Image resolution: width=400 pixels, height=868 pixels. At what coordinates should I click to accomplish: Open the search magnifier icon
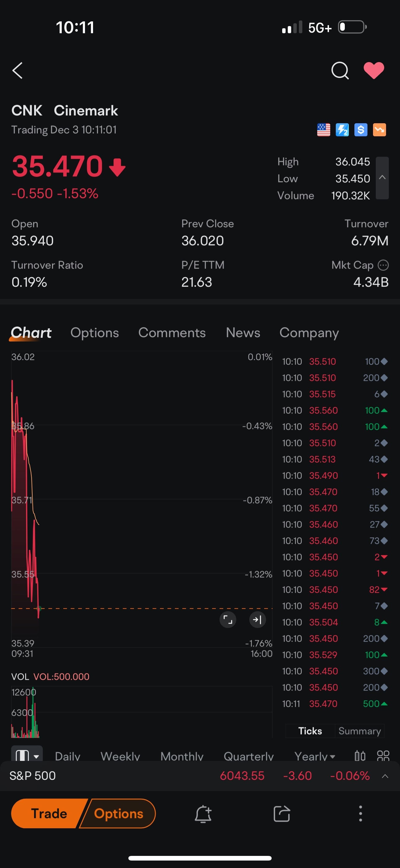(x=340, y=70)
